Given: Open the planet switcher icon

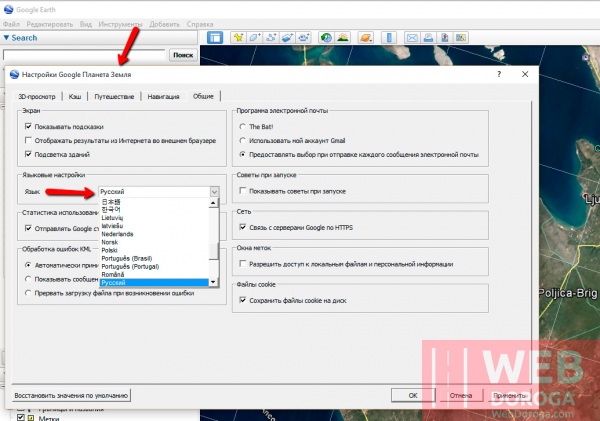Looking at the screenshot, I should (x=365, y=38).
